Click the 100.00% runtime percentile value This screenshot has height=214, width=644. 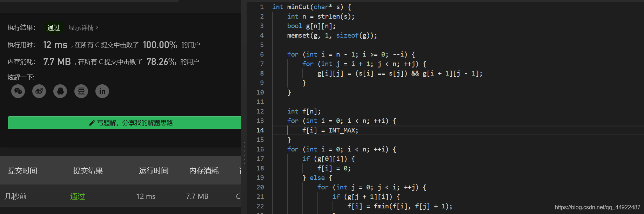(x=160, y=45)
